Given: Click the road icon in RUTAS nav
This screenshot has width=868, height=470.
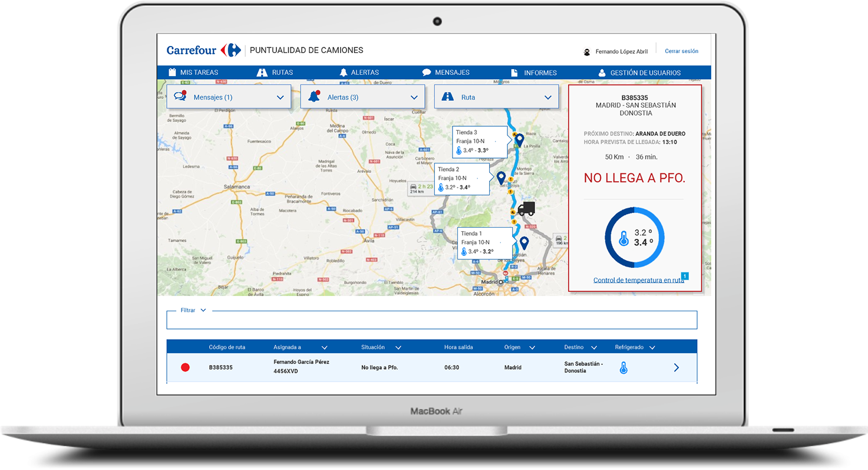Looking at the screenshot, I should click(262, 73).
